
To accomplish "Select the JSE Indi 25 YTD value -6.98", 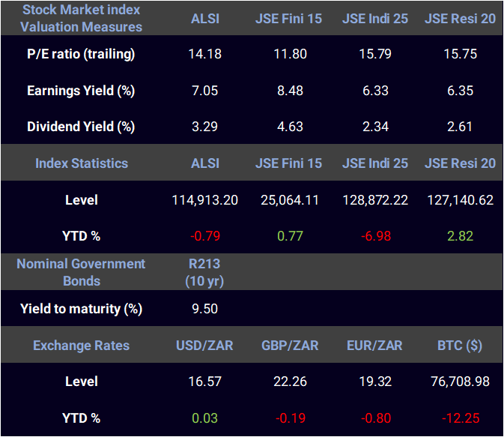I will (x=375, y=236).
